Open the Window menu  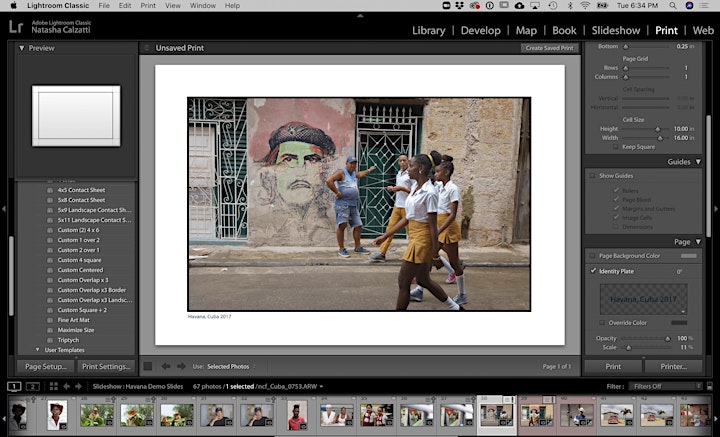pyautogui.click(x=202, y=6)
